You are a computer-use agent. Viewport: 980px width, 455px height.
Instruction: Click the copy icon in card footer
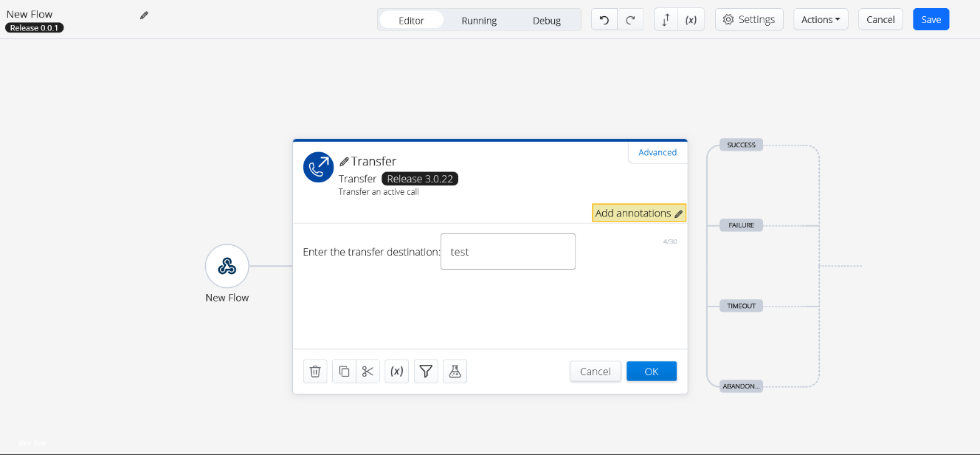345,372
